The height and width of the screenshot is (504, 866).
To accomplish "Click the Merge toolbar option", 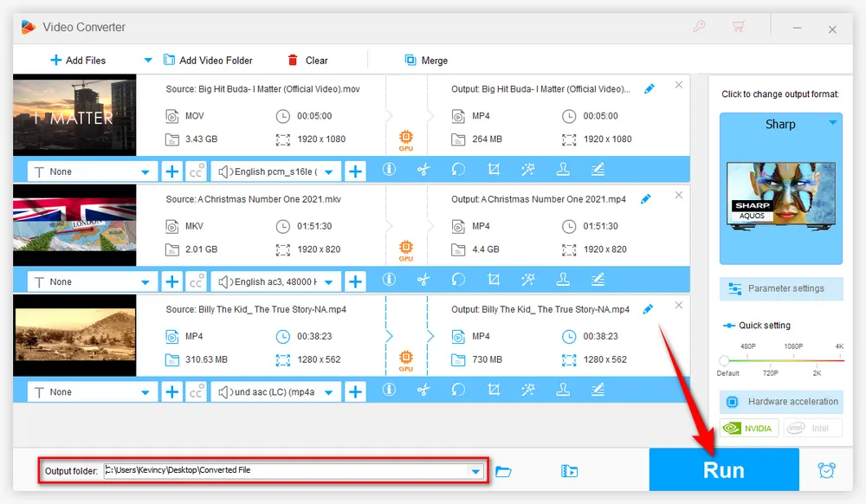I will (426, 60).
